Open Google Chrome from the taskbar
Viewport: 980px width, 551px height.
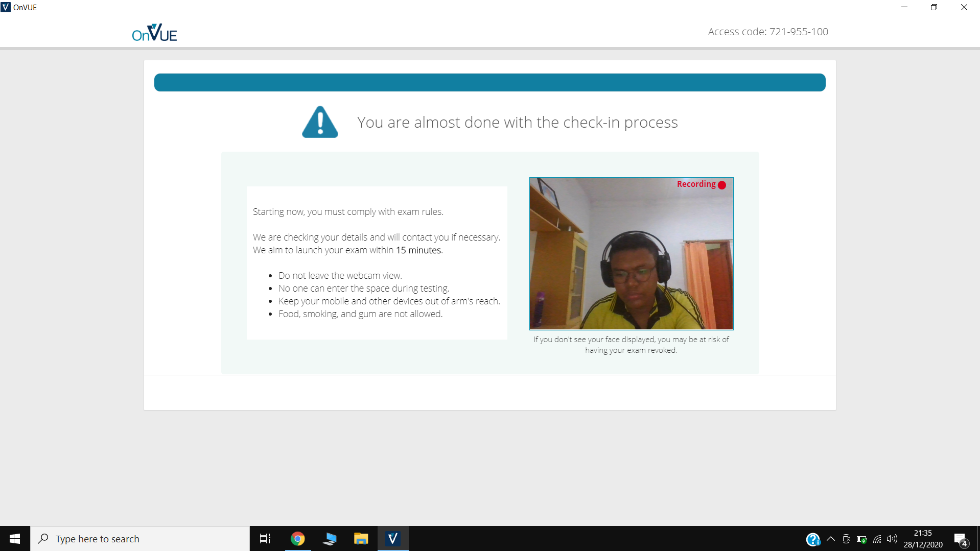[297, 539]
